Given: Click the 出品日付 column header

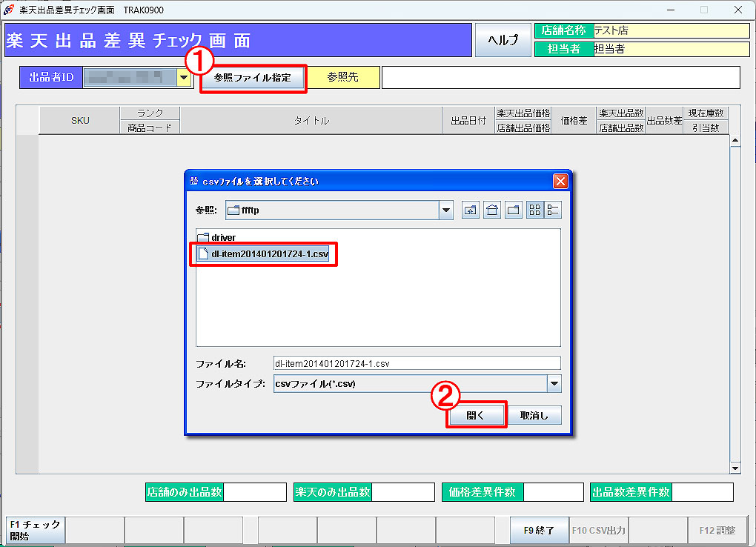Looking at the screenshot, I should coord(468,120).
